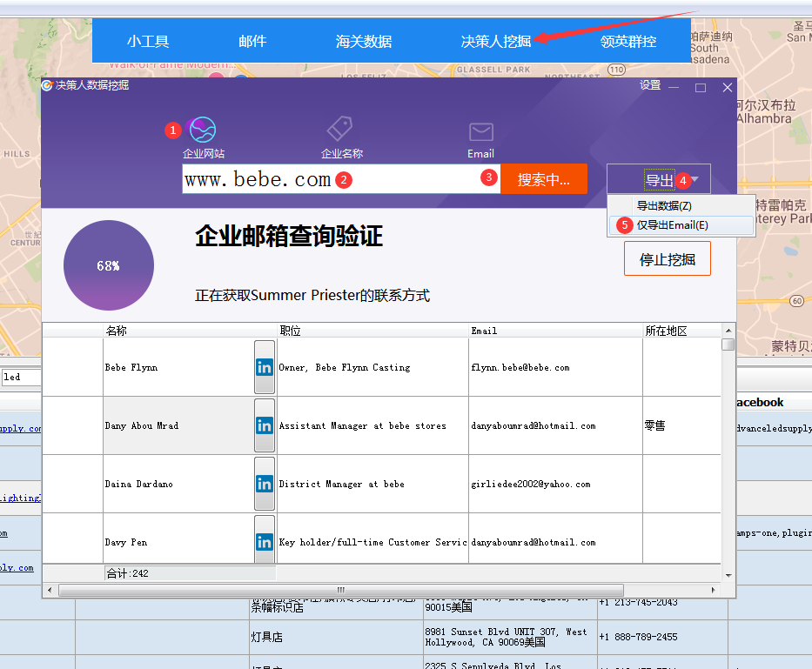The image size is (812, 669).
Task: Click the Alhambra label on the map
Action: 764,118
